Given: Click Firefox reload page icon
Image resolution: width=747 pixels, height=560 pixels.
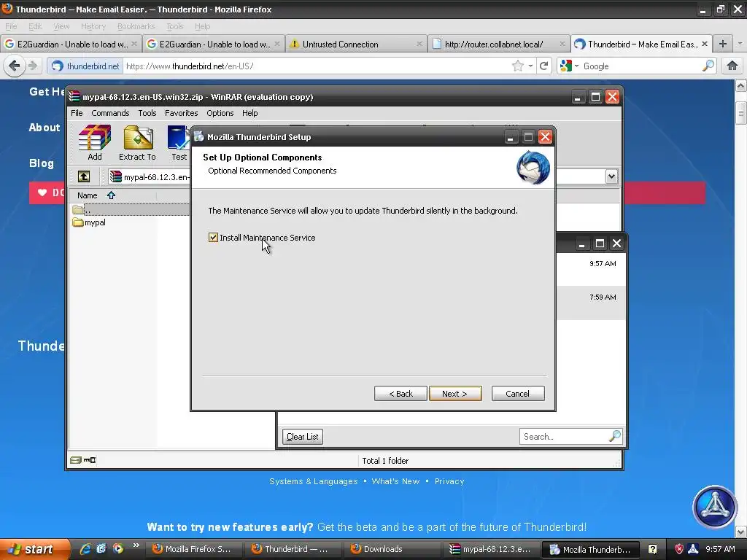Looking at the screenshot, I should coord(544,66).
